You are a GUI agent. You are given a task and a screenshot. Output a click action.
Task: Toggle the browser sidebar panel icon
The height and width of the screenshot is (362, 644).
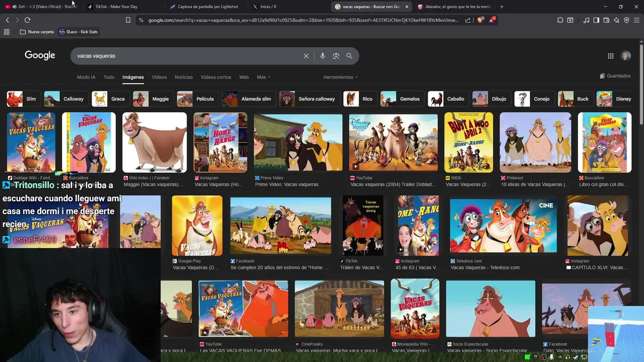pyautogui.click(x=596, y=20)
